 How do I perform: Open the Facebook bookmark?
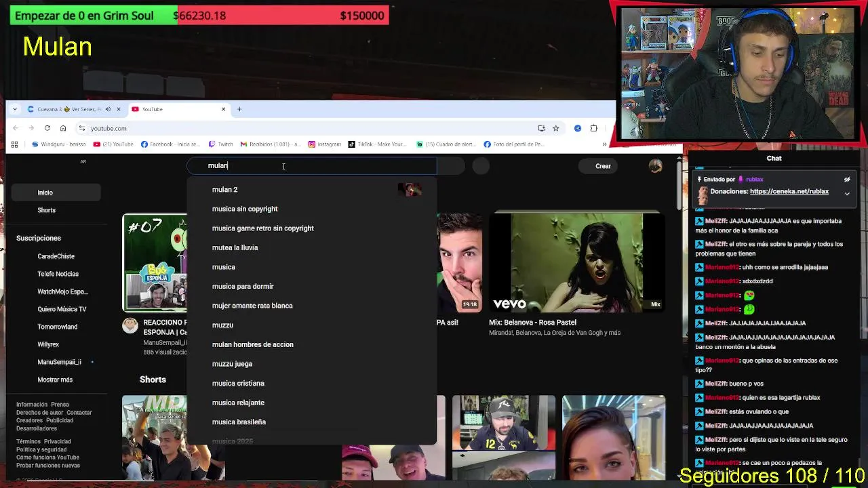170,144
